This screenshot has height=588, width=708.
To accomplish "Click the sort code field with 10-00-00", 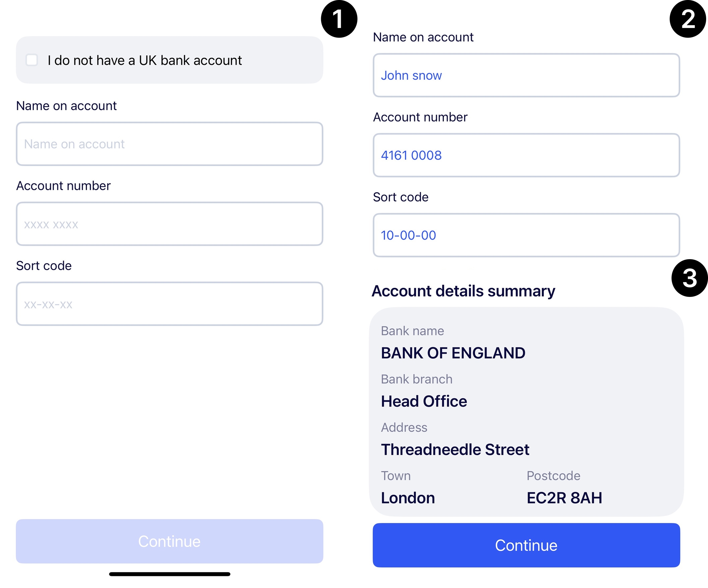I will (x=526, y=235).
